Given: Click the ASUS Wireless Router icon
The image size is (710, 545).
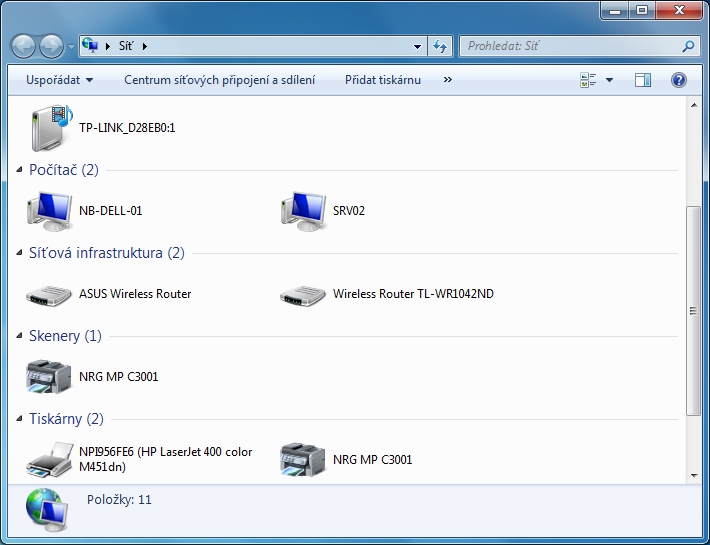Looking at the screenshot, I should click(46, 294).
